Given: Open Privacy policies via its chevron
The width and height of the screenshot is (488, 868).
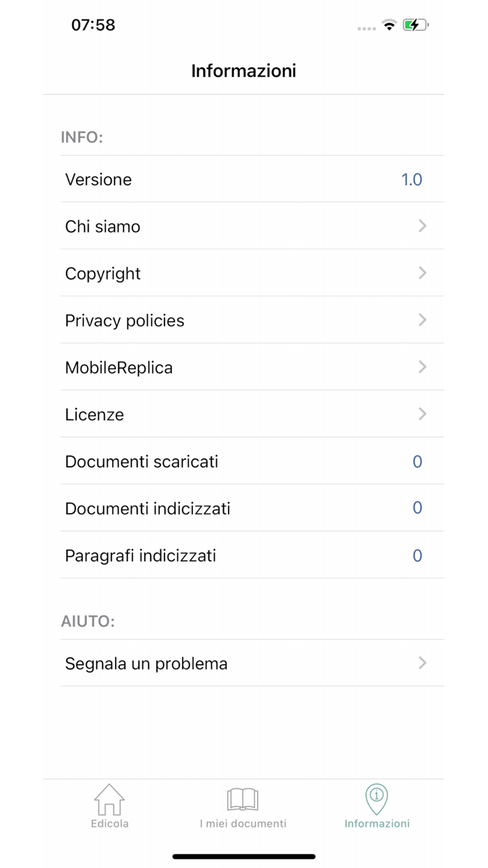Looking at the screenshot, I should [x=422, y=320].
